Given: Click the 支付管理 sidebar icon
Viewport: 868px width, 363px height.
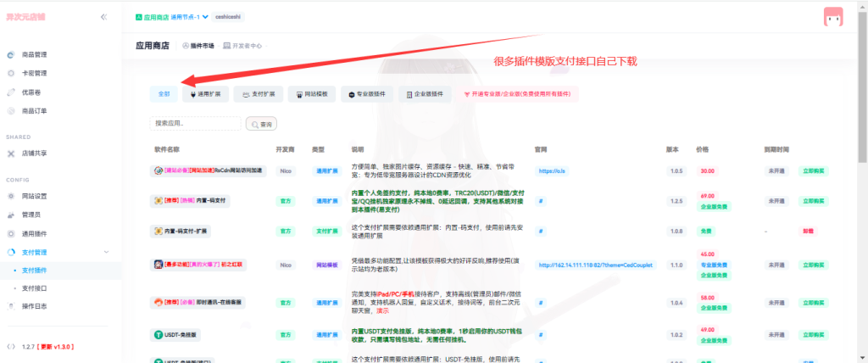Looking at the screenshot, I should coord(10,252).
